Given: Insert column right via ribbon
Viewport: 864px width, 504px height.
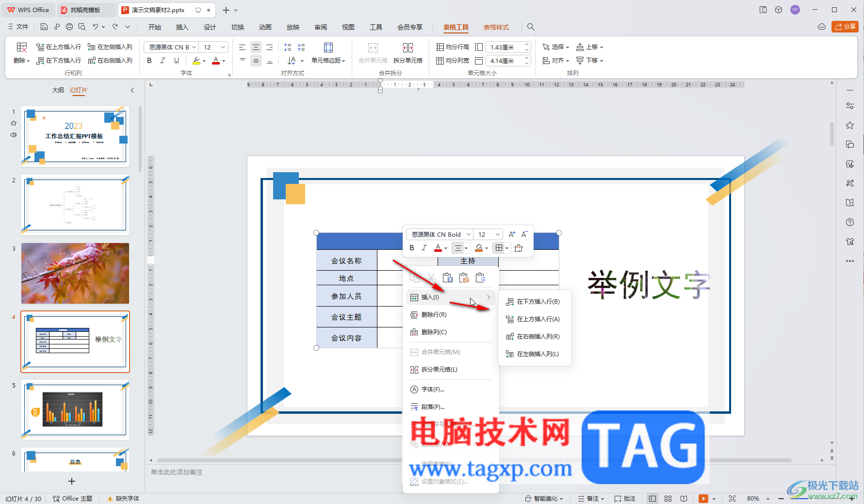Looking at the screenshot, I should (110, 61).
